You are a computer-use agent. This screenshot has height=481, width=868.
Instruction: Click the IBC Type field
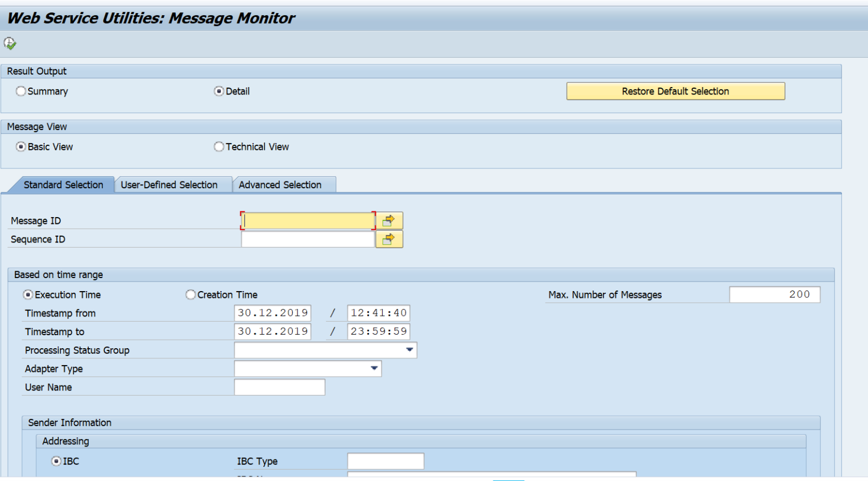[x=385, y=461]
